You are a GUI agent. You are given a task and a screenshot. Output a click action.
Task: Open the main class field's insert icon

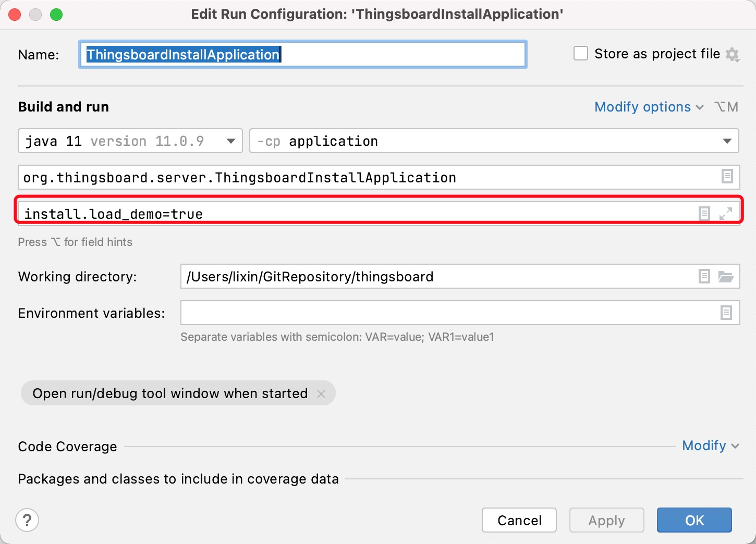coord(727,177)
